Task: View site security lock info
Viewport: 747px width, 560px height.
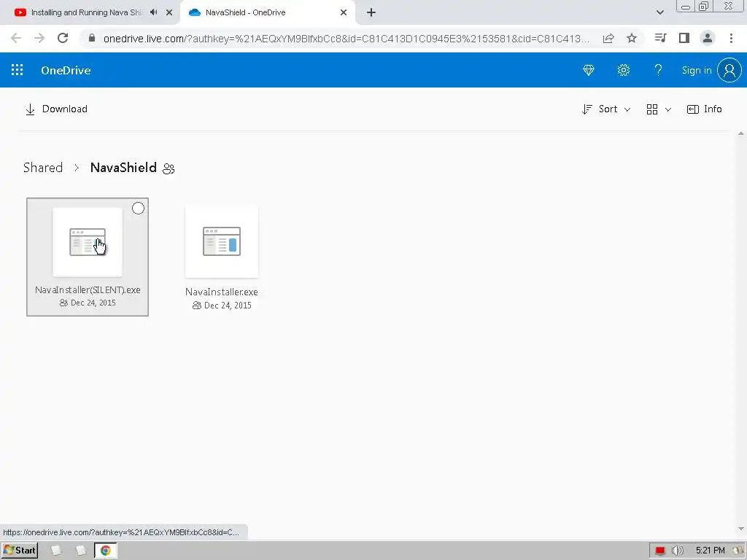Action: click(92, 38)
